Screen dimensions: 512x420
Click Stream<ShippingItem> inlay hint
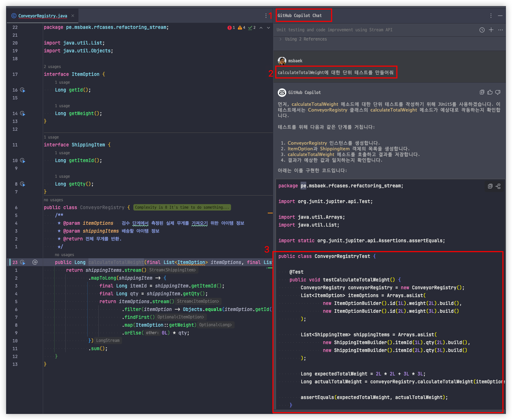173,270
